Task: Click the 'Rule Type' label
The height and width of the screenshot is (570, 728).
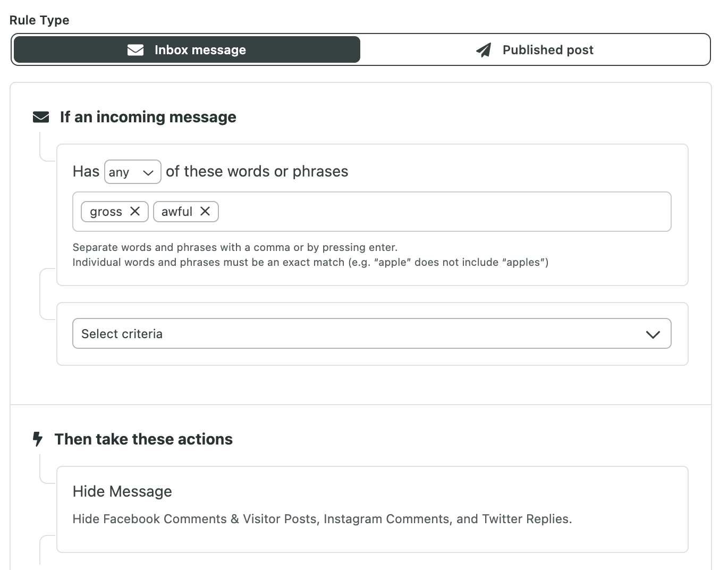Action: [39, 20]
